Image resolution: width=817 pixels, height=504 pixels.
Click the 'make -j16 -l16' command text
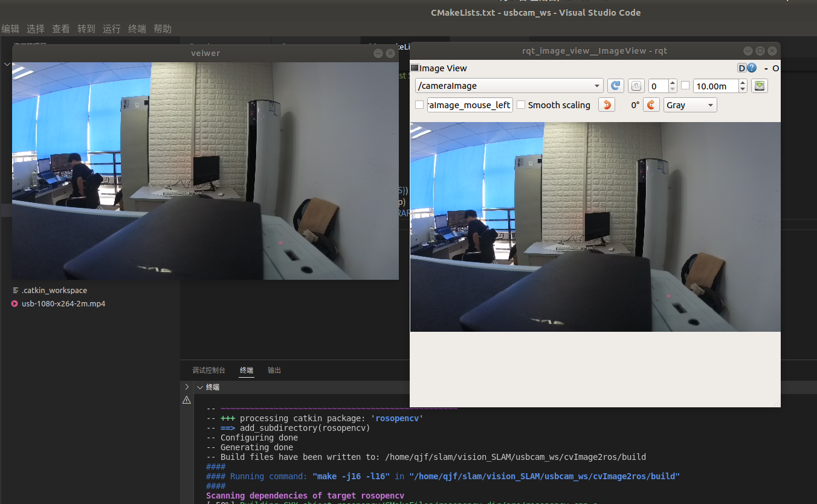click(x=351, y=476)
